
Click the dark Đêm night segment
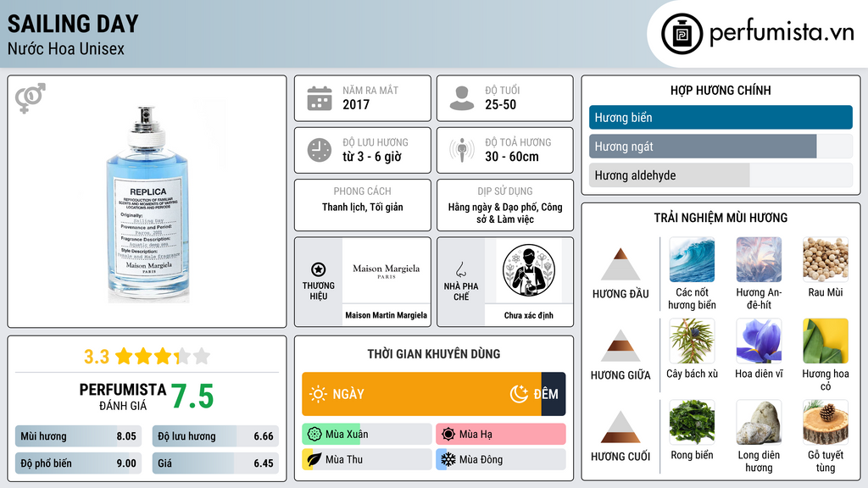tap(554, 394)
